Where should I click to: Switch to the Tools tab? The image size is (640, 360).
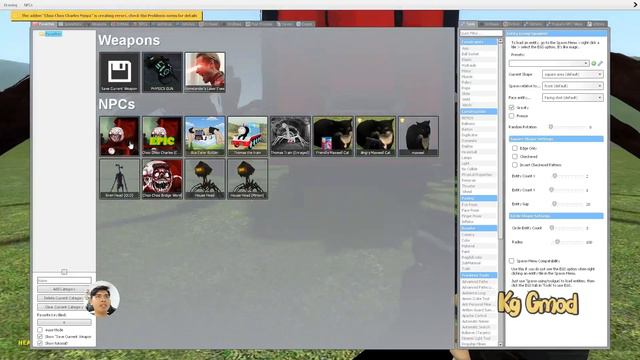(x=469, y=24)
